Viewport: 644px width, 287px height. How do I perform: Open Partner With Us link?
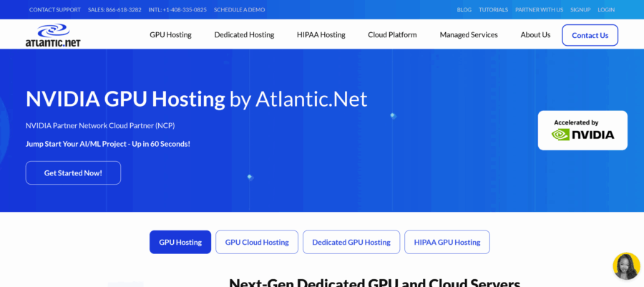pyautogui.click(x=540, y=9)
